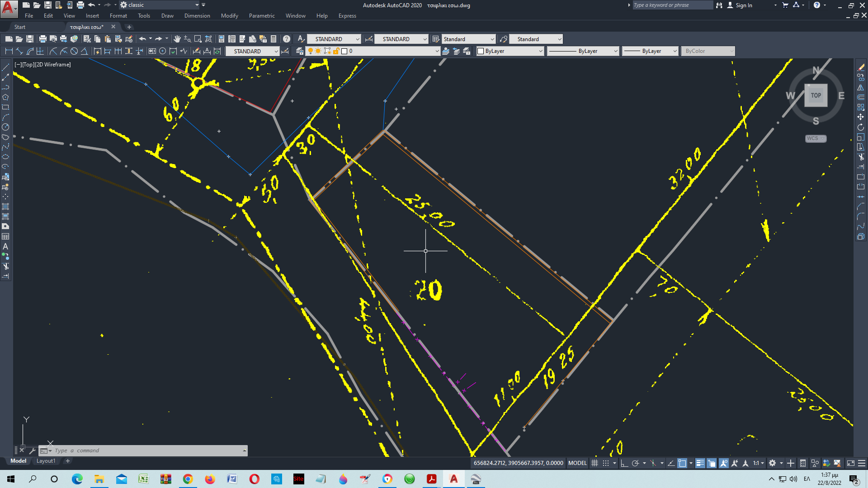
Task: Toggle Ortho mode in status bar
Action: [x=624, y=463]
